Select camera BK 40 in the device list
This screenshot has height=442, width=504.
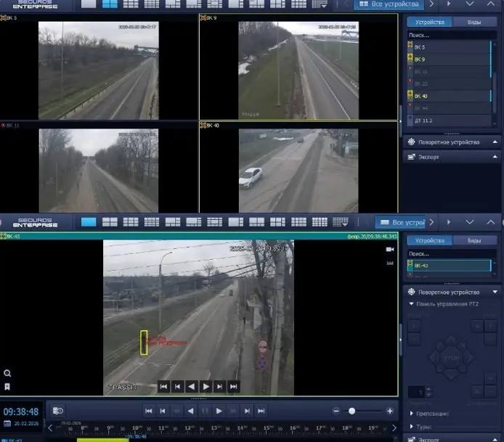pyautogui.click(x=420, y=96)
